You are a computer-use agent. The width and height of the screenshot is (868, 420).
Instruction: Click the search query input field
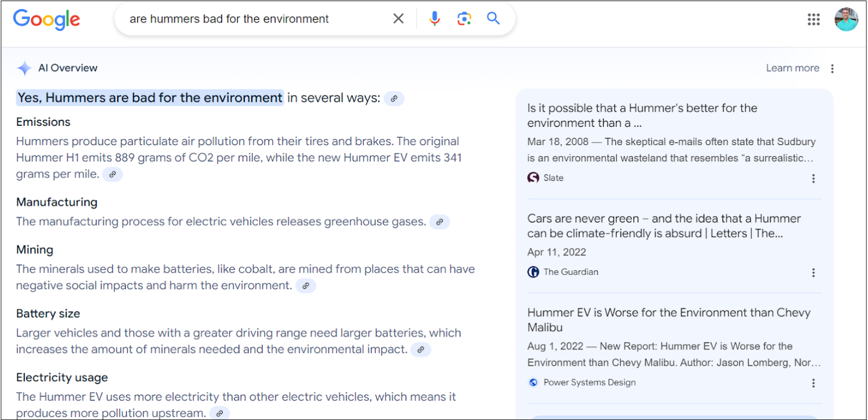(253, 19)
